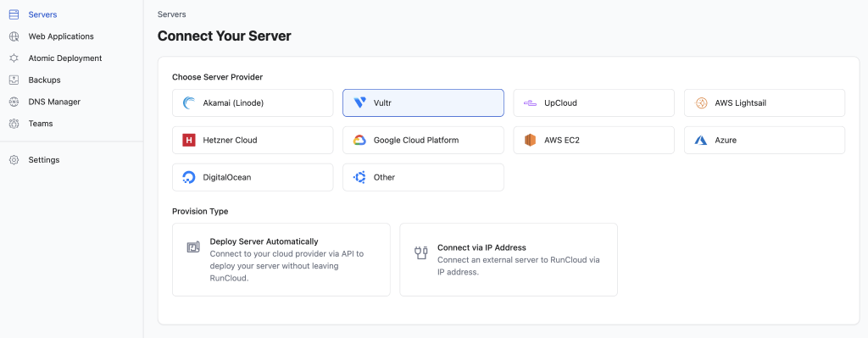
Task: Click the Teams sidebar icon
Action: 14,124
